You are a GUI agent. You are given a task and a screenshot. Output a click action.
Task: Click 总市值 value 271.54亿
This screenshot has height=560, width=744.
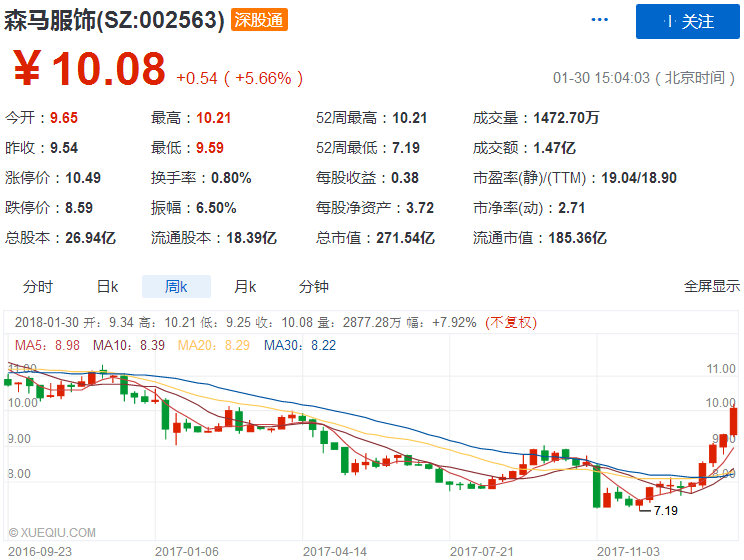click(406, 238)
